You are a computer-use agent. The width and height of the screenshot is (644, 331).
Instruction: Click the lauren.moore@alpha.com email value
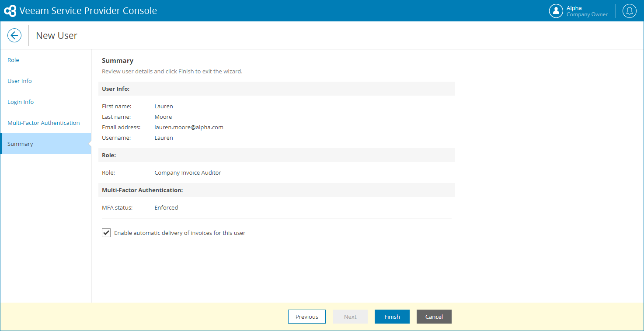coord(189,127)
